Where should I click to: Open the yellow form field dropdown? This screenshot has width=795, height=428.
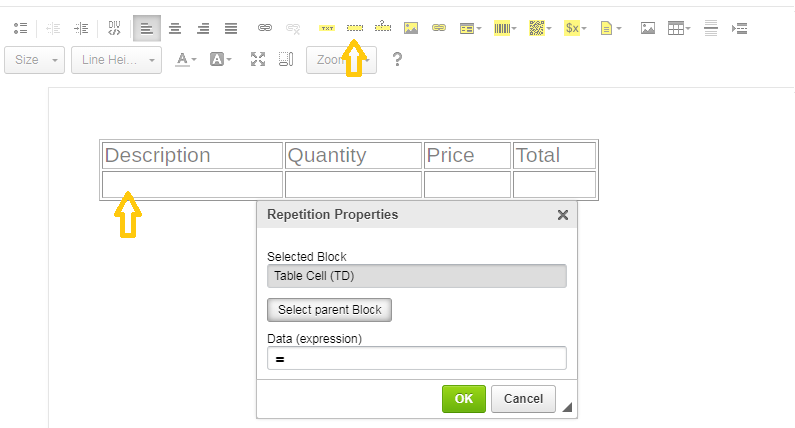pyautogui.click(x=471, y=28)
